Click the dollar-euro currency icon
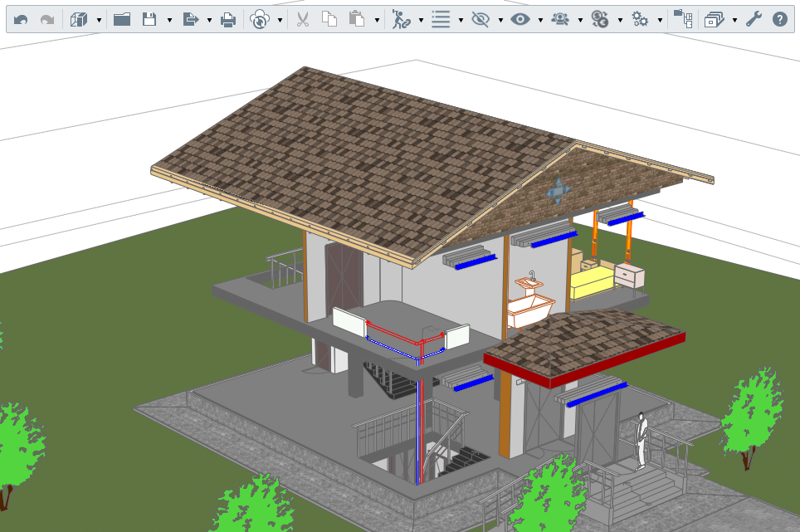800x532 pixels. tap(600, 20)
